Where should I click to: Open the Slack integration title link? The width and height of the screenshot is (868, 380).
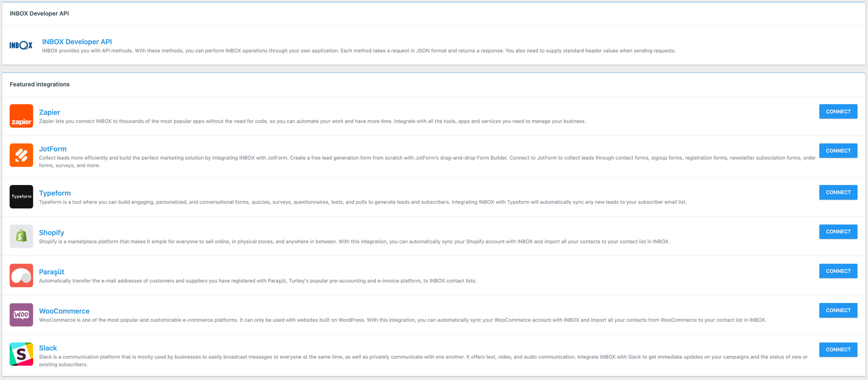click(48, 348)
